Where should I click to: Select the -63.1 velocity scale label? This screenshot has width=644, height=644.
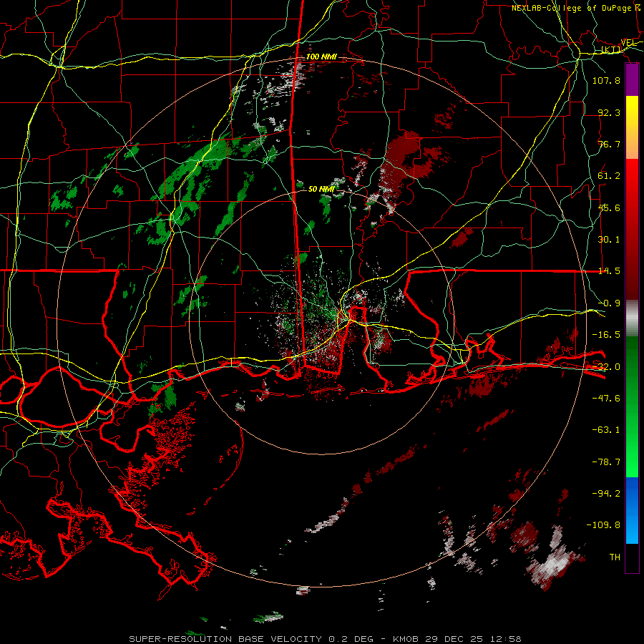point(606,430)
